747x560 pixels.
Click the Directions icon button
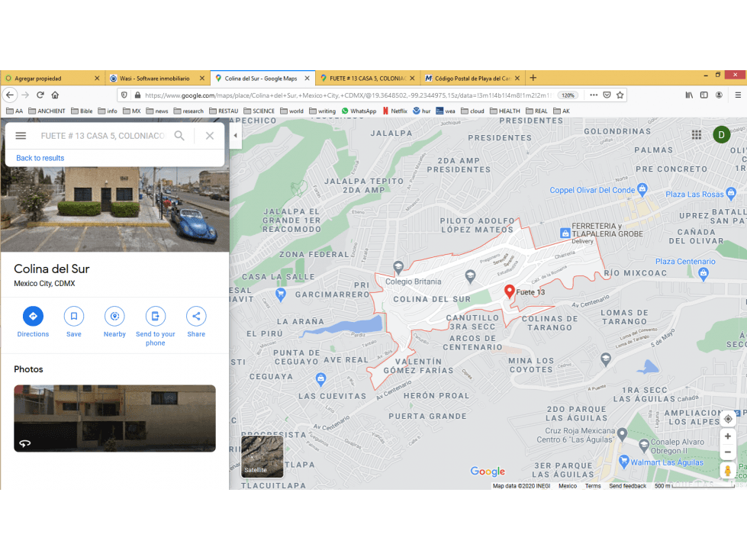(x=33, y=316)
